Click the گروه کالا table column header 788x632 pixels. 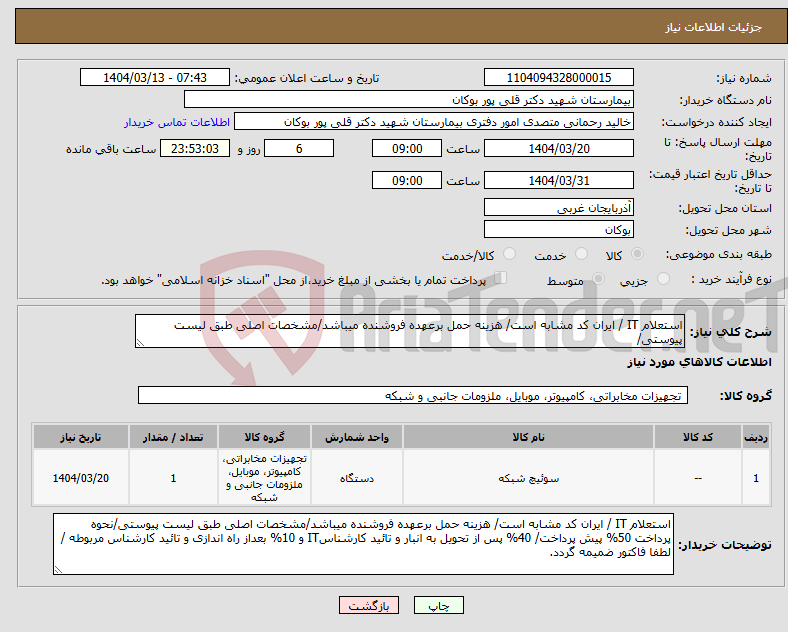[264, 437]
